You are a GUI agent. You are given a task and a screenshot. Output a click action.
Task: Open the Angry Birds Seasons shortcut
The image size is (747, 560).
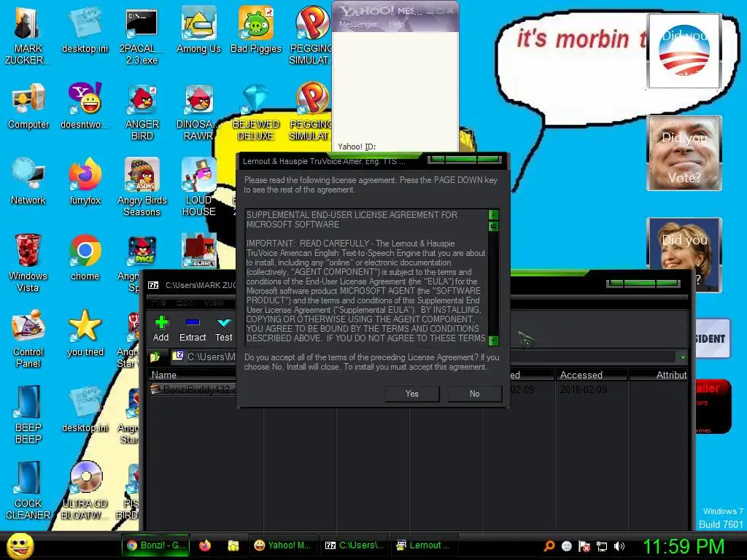pos(142,187)
